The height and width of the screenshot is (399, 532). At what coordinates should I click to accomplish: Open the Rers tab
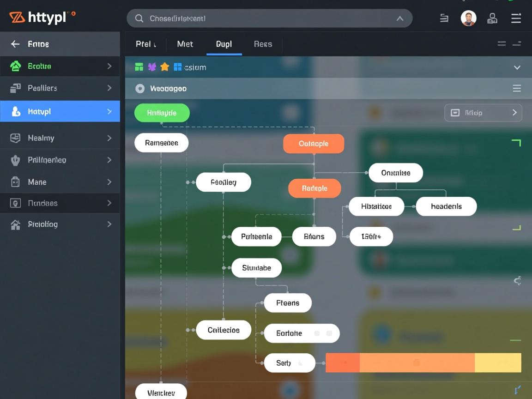coord(263,44)
